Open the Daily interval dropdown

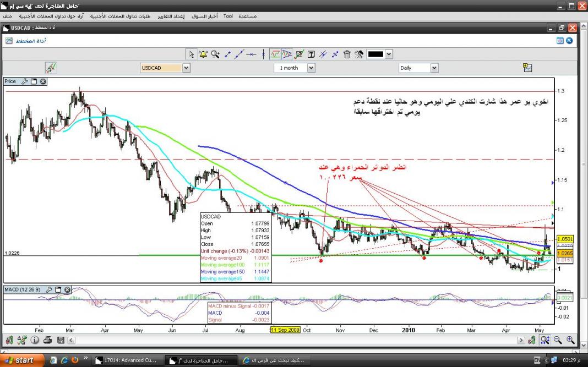pos(434,68)
